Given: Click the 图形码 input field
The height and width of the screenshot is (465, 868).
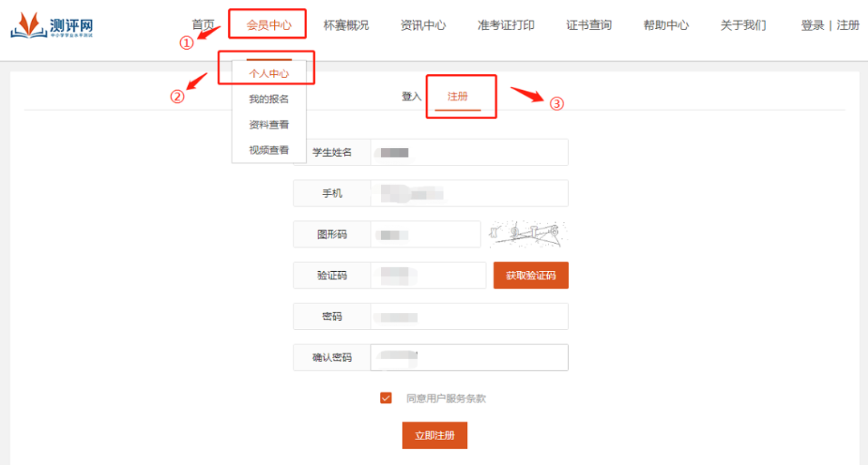Looking at the screenshot, I should (425, 234).
